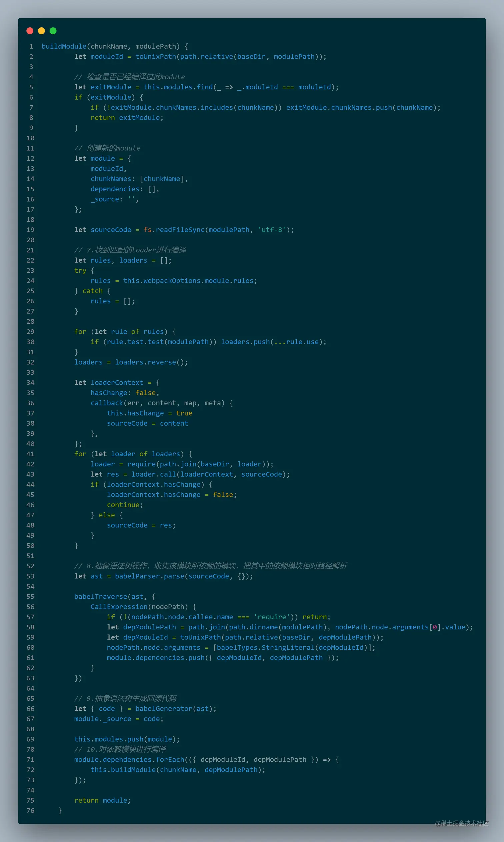The image size is (504, 842).
Task: Click 'for (let rule of rules) {' line
Action: (125, 331)
